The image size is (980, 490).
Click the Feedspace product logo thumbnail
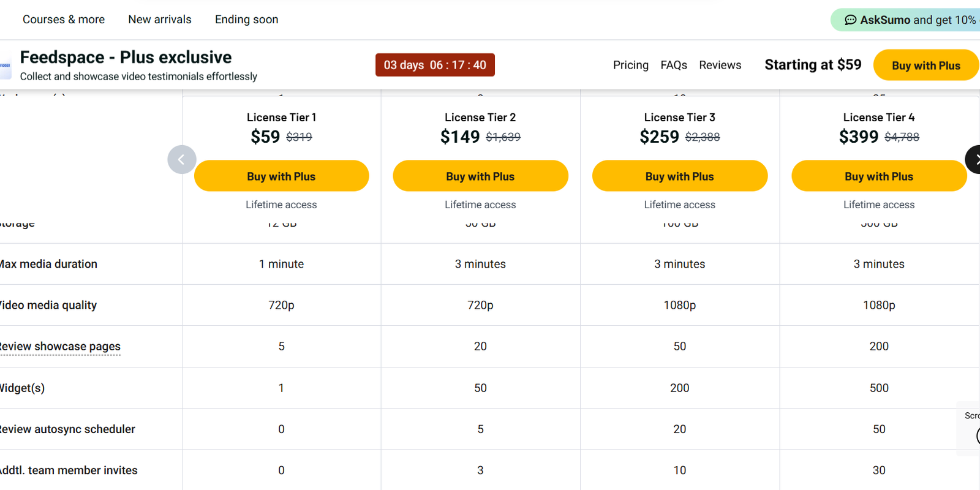click(x=5, y=66)
